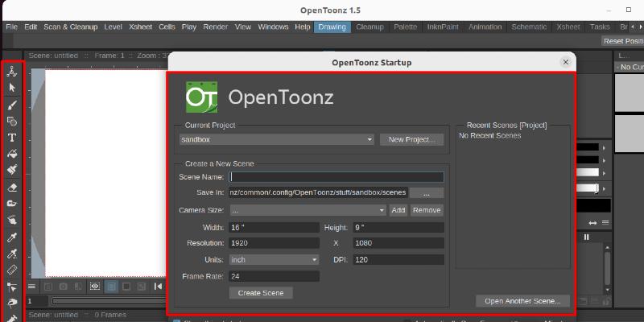
Task: Pick the Brush tool
Action: pos(12,105)
